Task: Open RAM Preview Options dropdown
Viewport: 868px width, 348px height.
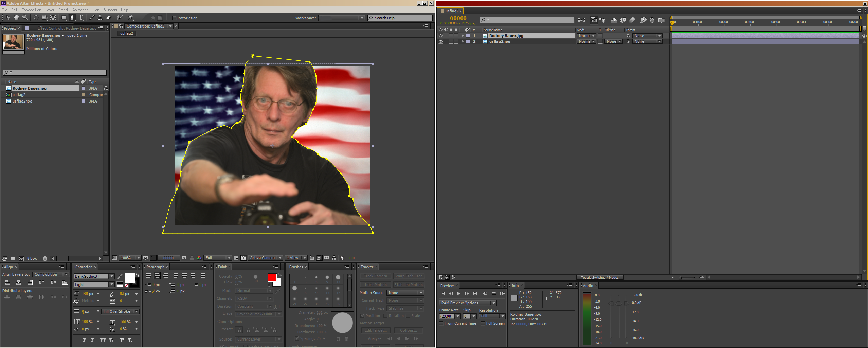Action: pyautogui.click(x=468, y=303)
